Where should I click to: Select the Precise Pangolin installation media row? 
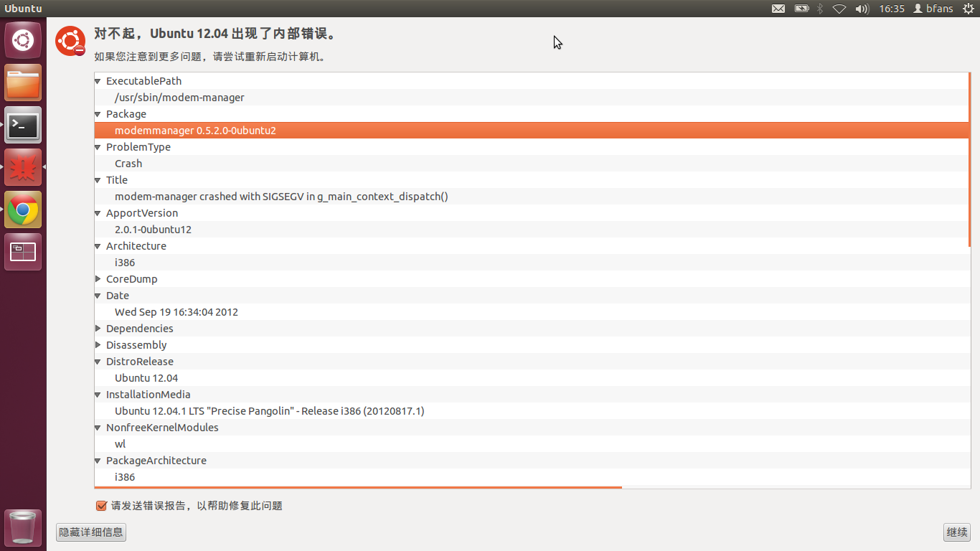(x=531, y=411)
